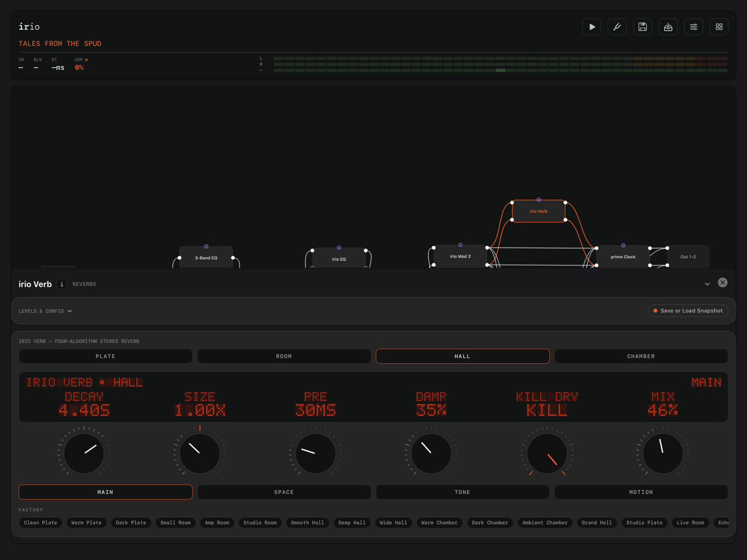Image resolution: width=747 pixels, height=560 pixels.
Task: Click the irio Verb info icon
Action: (x=62, y=284)
